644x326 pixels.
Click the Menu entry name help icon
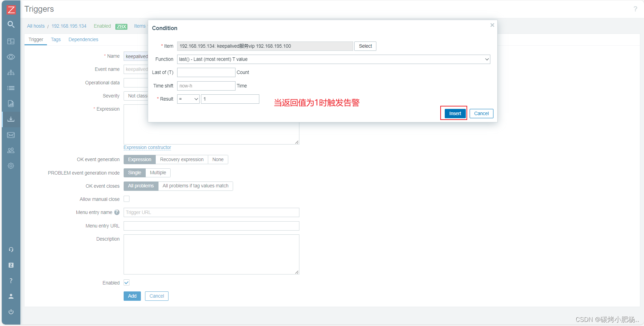click(x=117, y=212)
